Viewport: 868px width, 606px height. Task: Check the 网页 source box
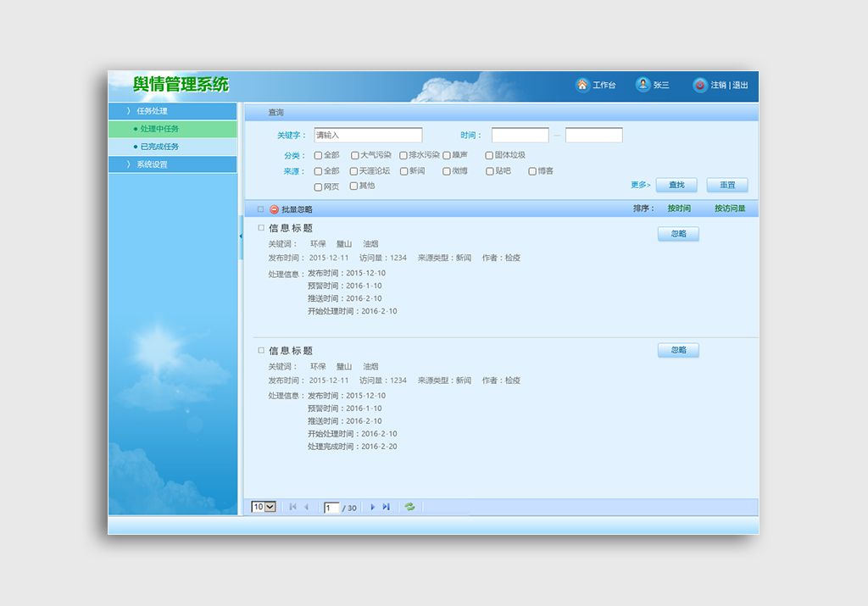click(x=319, y=187)
